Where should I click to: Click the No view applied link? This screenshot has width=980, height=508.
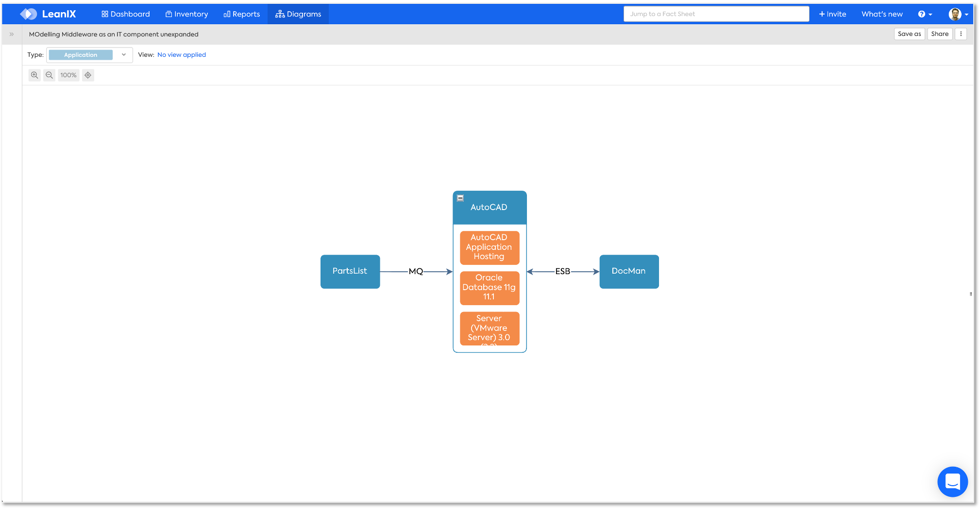182,55
